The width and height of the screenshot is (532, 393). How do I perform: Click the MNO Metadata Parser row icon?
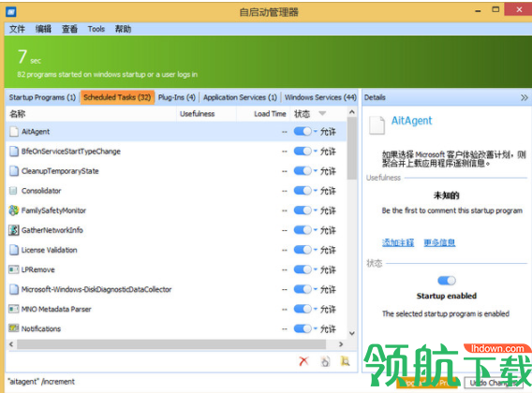click(x=13, y=309)
